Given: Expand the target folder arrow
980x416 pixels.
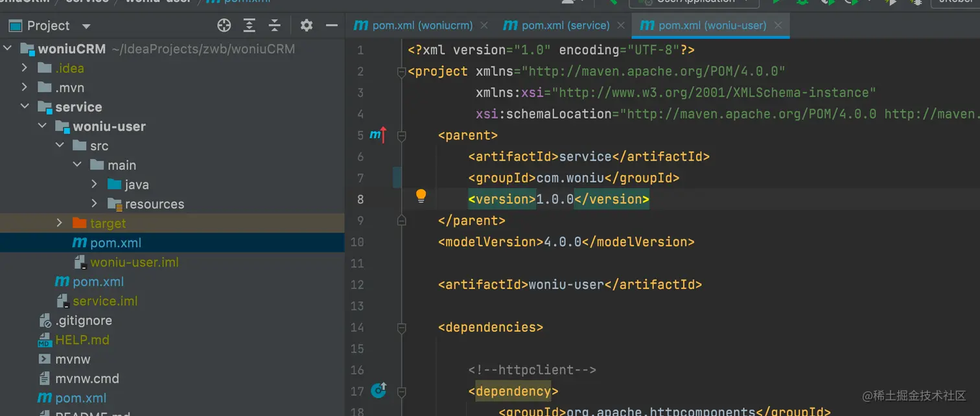Looking at the screenshot, I should (60, 223).
